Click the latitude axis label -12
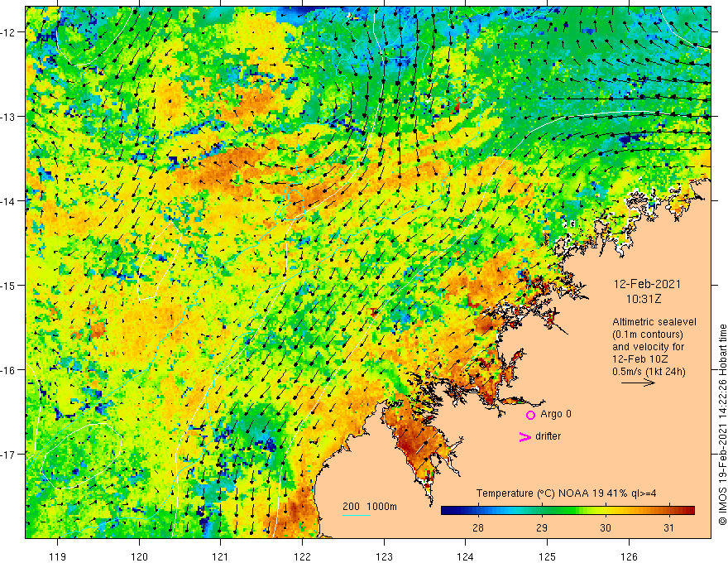 point(8,32)
